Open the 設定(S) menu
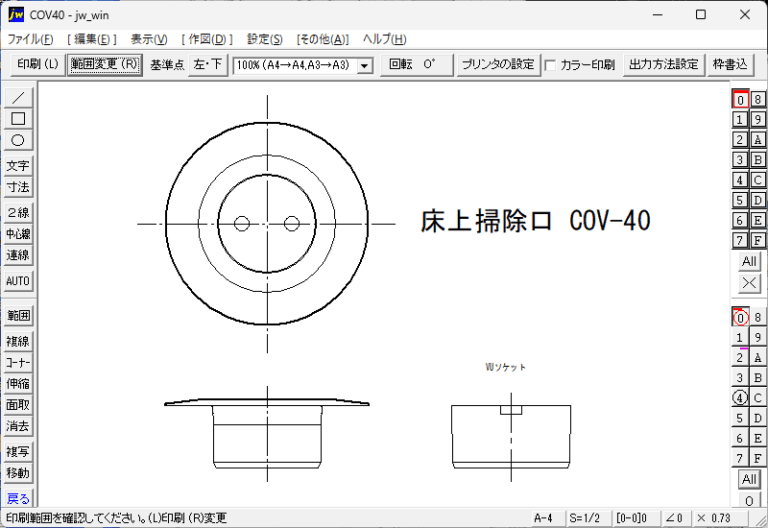768x528 pixels. tap(264, 39)
